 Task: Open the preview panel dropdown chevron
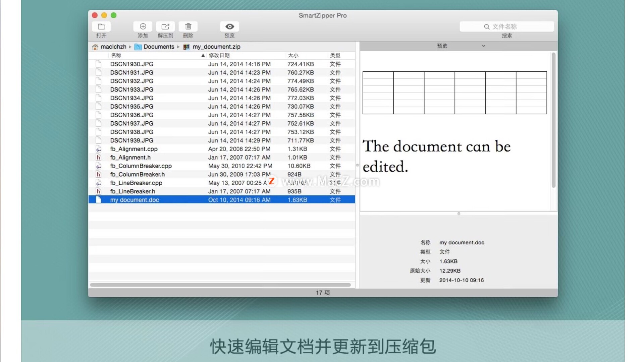pos(483,46)
